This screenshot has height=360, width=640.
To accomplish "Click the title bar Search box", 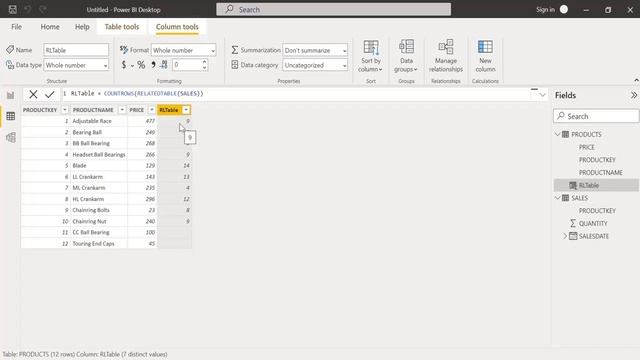I will 333,9.
